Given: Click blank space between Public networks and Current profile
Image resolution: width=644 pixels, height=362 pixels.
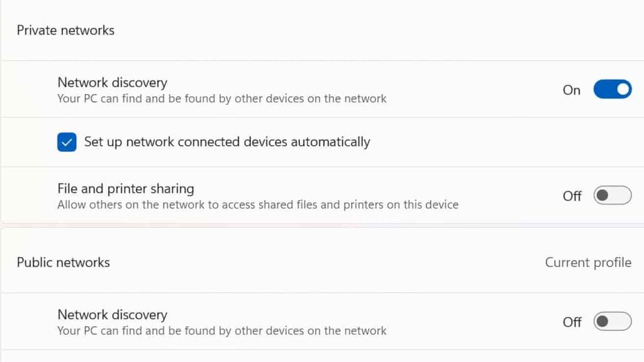Looking at the screenshot, I should (x=327, y=262).
